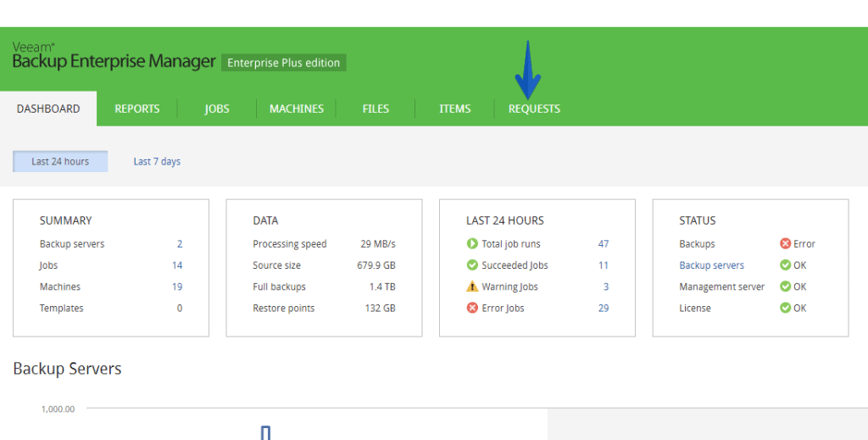Image resolution: width=868 pixels, height=440 pixels.
Task: Click the Full backups value 1.4 TB
Action: [382, 287]
